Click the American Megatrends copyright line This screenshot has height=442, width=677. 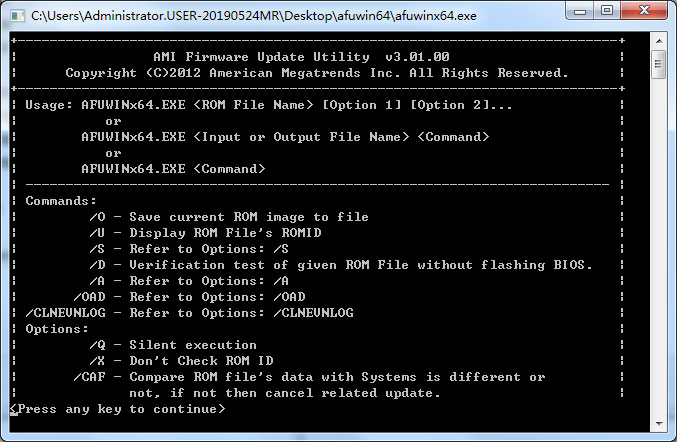coord(316,73)
